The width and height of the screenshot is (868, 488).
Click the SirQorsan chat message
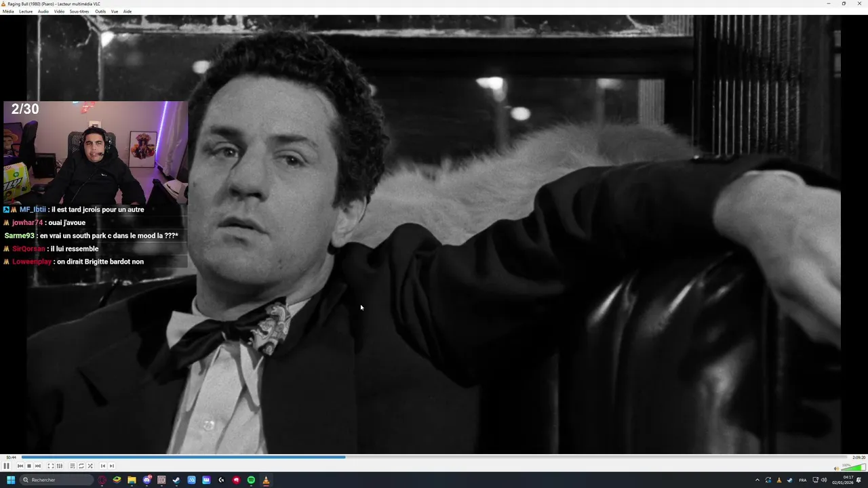(51, 249)
